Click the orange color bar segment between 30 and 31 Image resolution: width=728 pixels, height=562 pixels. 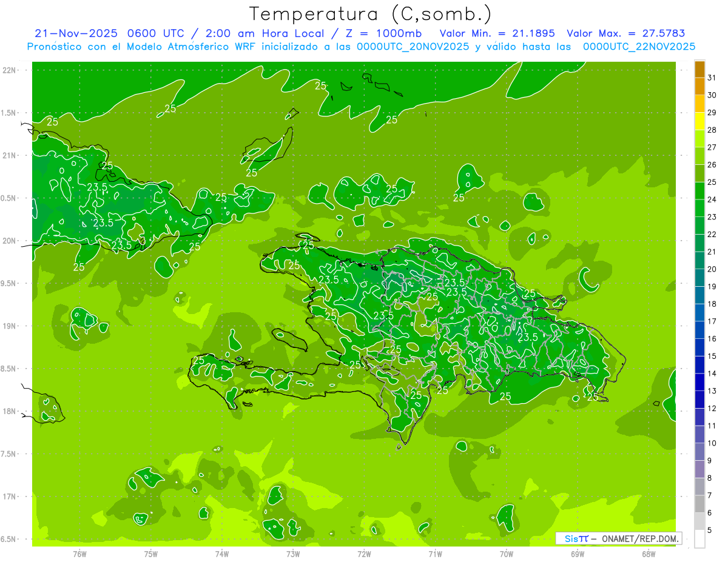(699, 86)
